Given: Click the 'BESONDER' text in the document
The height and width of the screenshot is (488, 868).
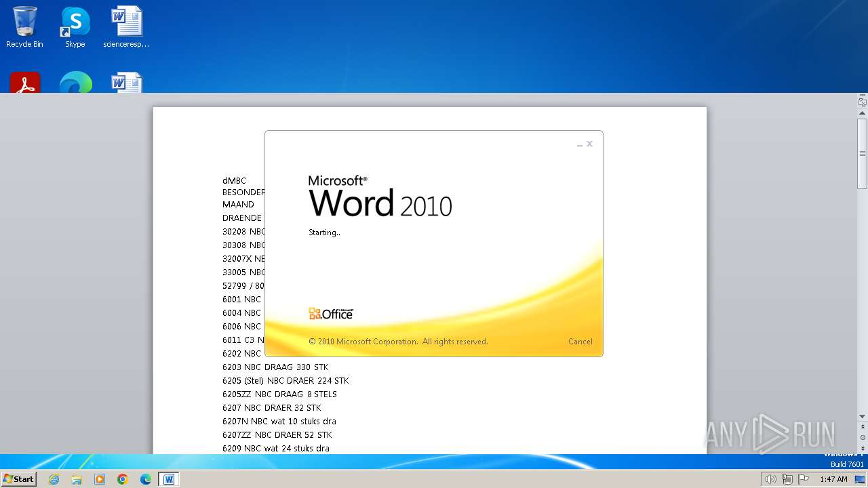Looking at the screenshot, I should point(243,192).
